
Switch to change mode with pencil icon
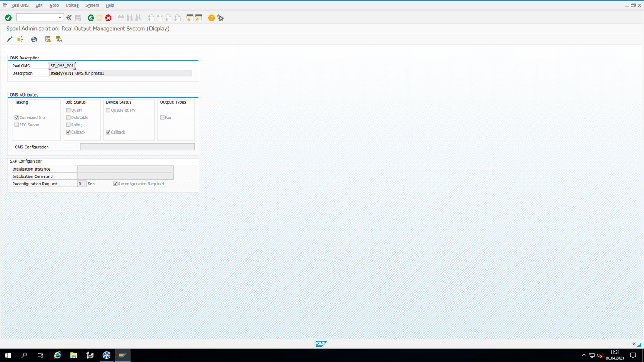(9, 39)
